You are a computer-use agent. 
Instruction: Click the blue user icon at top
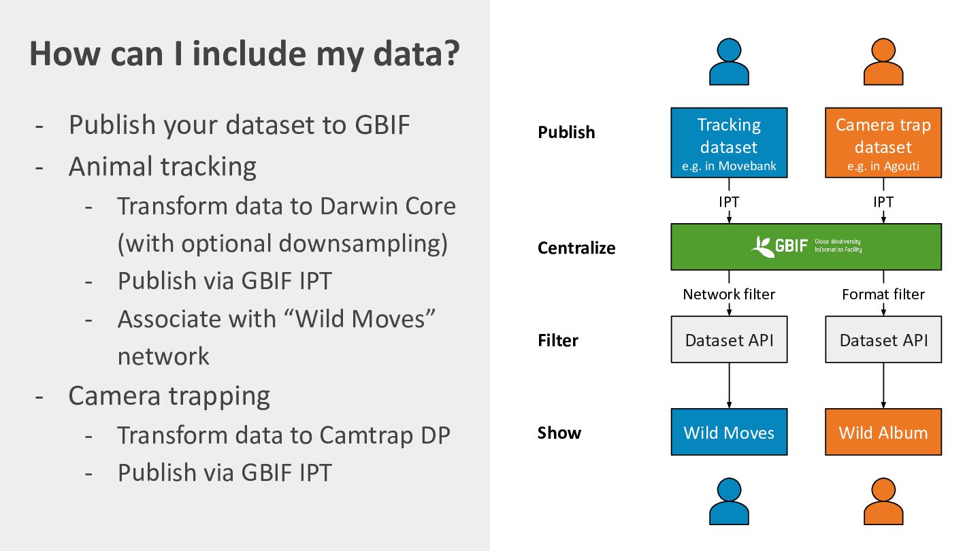(729, 61)
